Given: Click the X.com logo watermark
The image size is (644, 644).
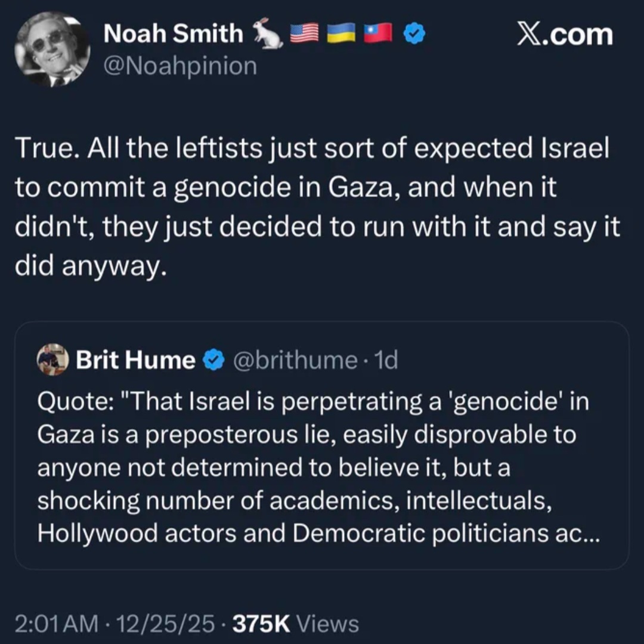Looking at the screenshot, I should point(565,35).
